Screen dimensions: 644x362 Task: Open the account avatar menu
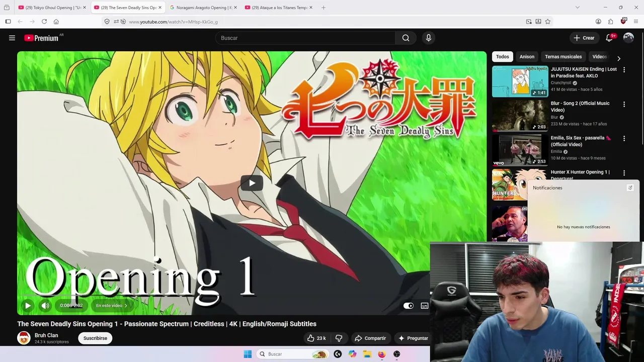point(628,38)
